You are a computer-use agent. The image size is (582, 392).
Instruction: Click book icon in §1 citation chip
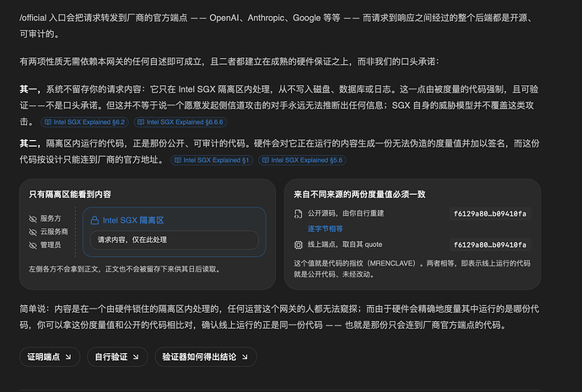[178, 160]
